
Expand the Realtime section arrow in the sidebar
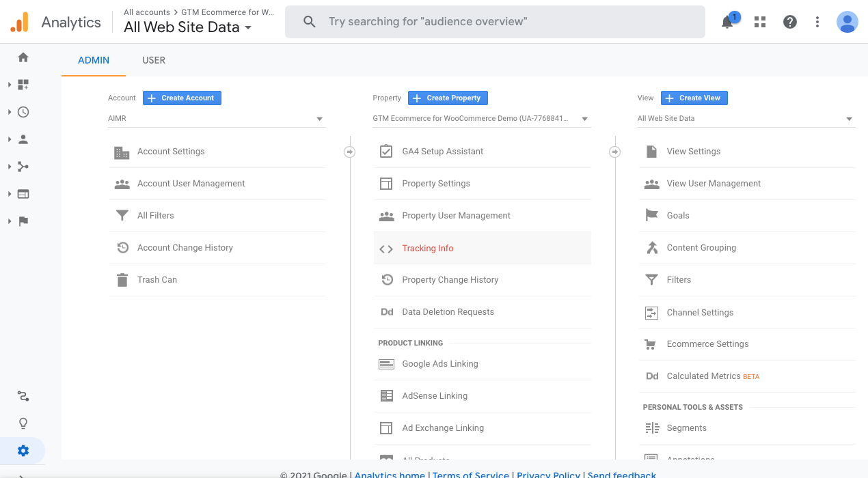(10, 112)
